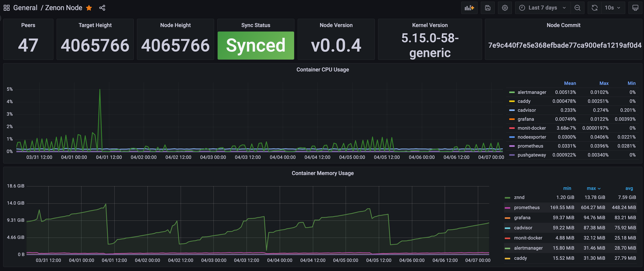Toggle caddy series in memory legend
This screenshot has height=271, width=644.
[x=520, y=258]
